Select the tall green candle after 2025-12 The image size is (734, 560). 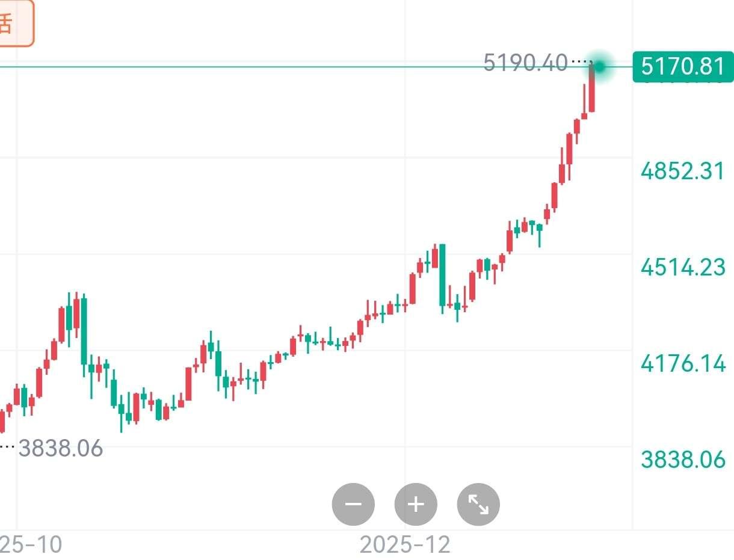coord(443,275)
